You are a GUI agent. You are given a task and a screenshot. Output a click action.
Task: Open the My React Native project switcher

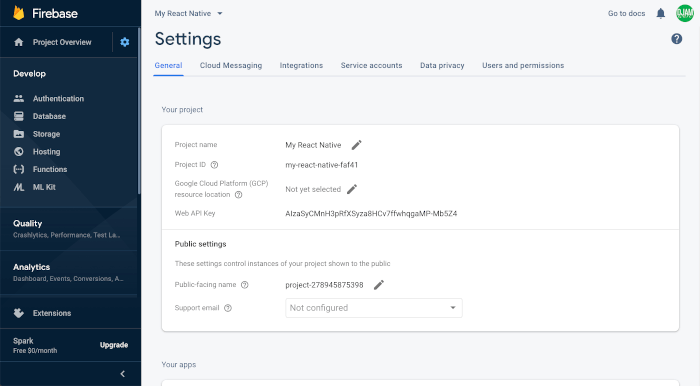188,13
